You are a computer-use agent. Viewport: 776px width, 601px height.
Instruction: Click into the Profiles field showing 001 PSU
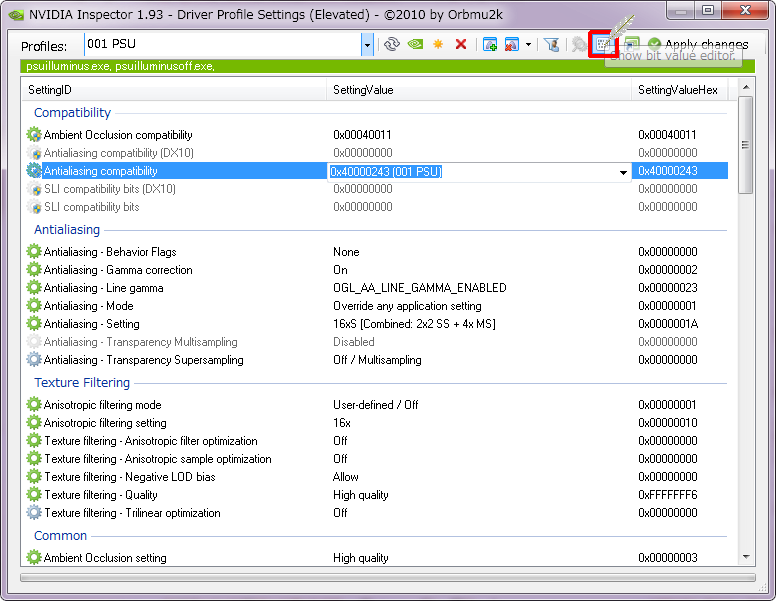223,45
